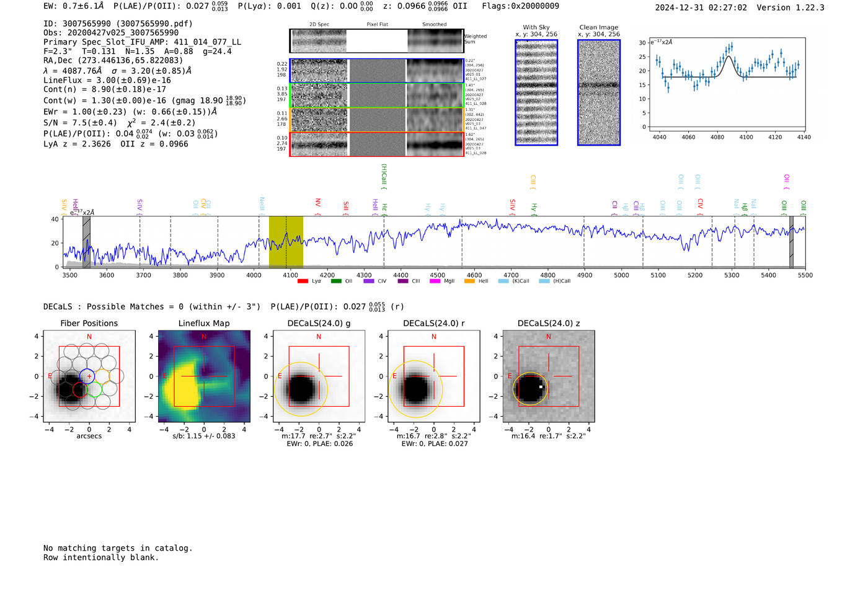
Task: Open the DECaLS z-band cutout
Action: 548,376
